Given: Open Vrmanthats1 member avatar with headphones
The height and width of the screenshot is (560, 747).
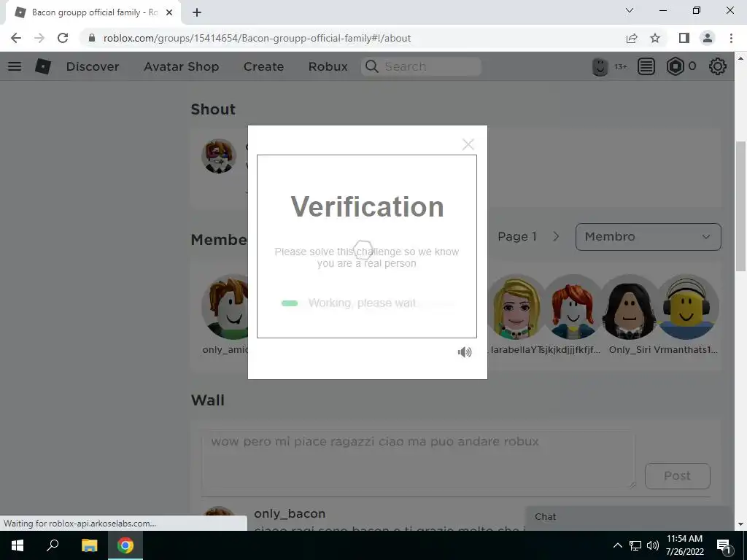Looking at the screenshot, I should 686,307.
